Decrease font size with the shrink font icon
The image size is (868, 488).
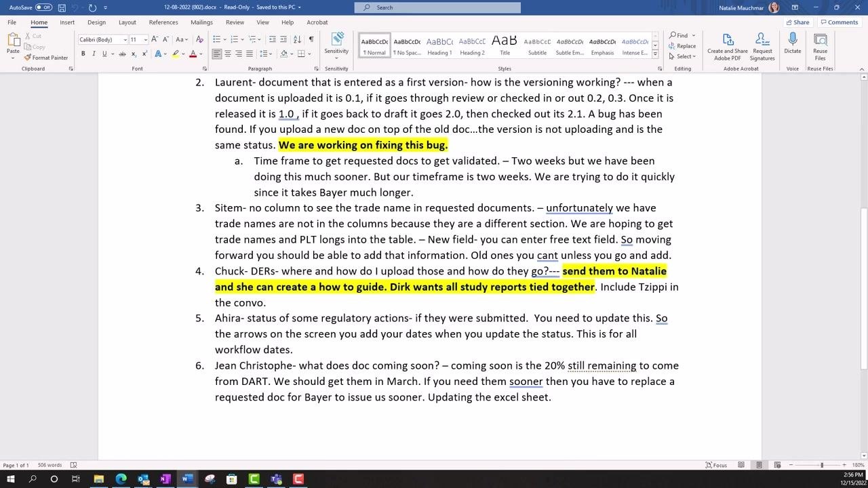pos(165,39)
